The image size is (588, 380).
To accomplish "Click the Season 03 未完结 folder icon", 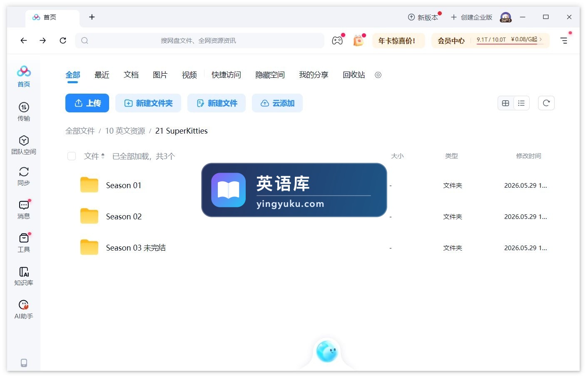I will (x=89, y=248).
